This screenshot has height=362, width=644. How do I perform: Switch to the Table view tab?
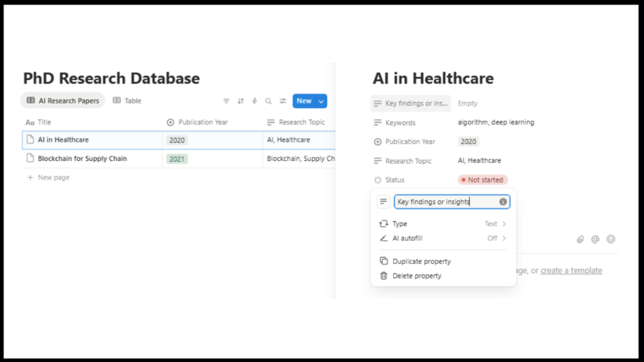pyautogui.click(x=127, y=101)
